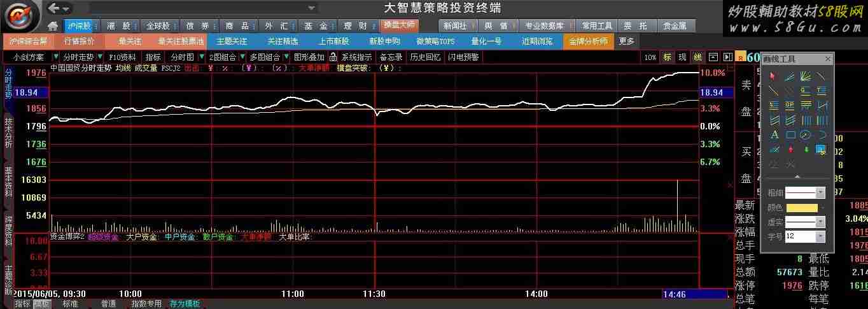Screen dimensions: 868x309
Task: Click the 操盘大师 button
Action: pyautogui.click(x=399, y=25)
